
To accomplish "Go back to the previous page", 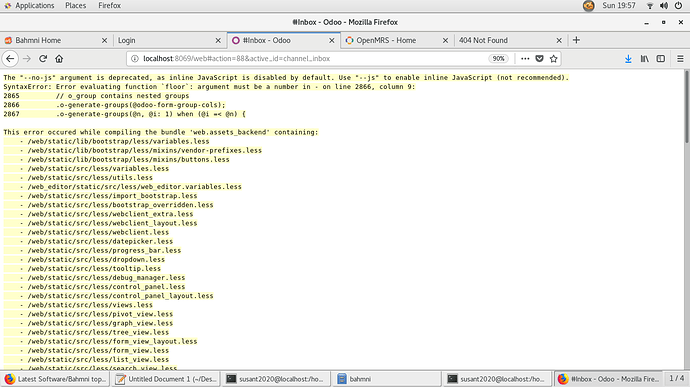I will coord(10,59).
